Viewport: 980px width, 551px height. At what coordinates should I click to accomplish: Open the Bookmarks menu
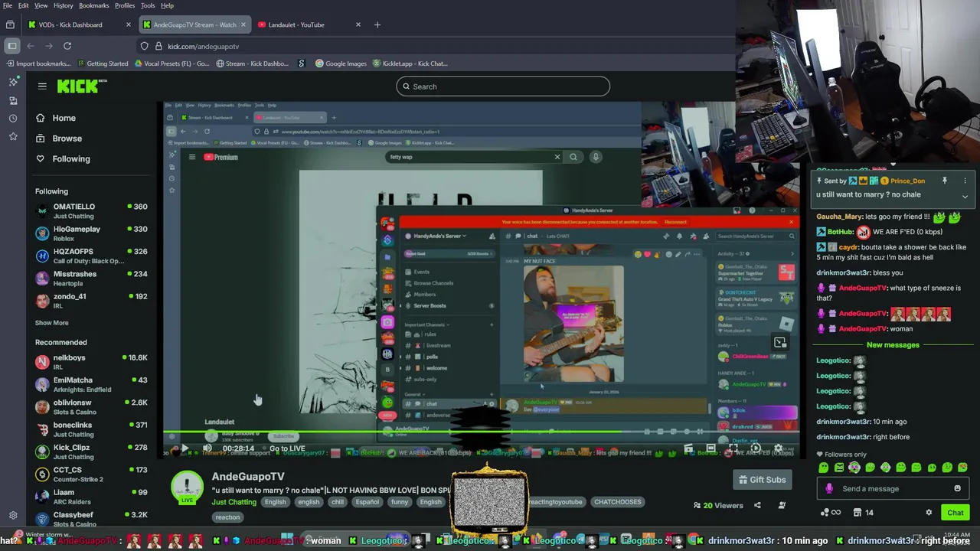94,5
